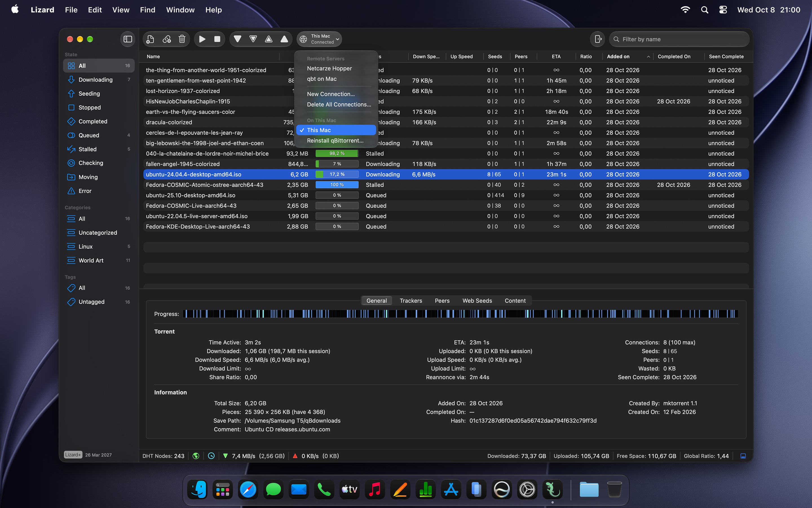Click the exit icon beside the filter field
Viewport: 812px width, 508px height.
pos(598,39)
